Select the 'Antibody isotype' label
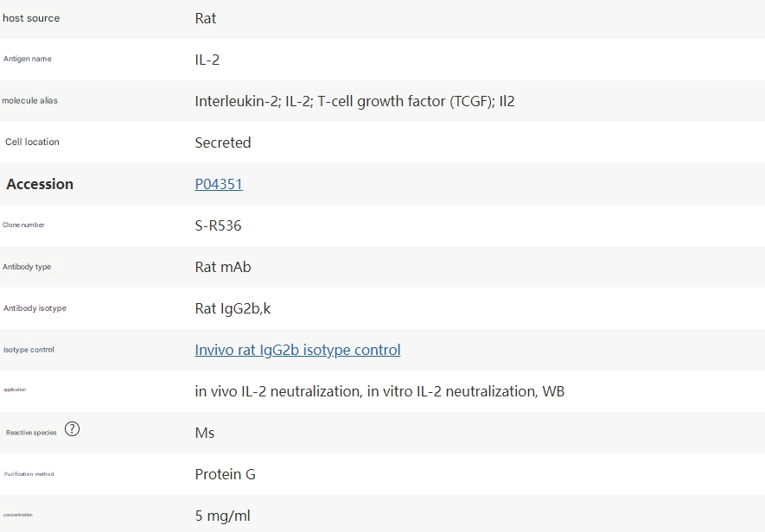 pos(35,308)
